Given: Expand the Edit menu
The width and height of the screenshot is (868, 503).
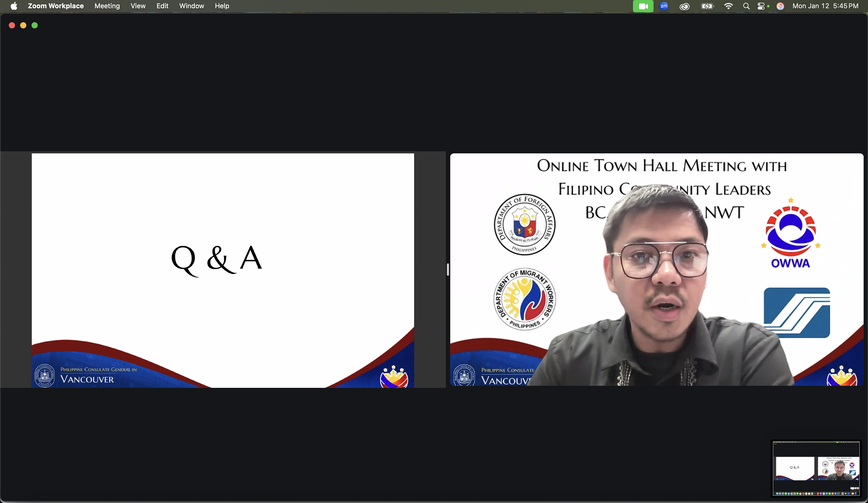Looking at the screenshot, I should point(162,6).
